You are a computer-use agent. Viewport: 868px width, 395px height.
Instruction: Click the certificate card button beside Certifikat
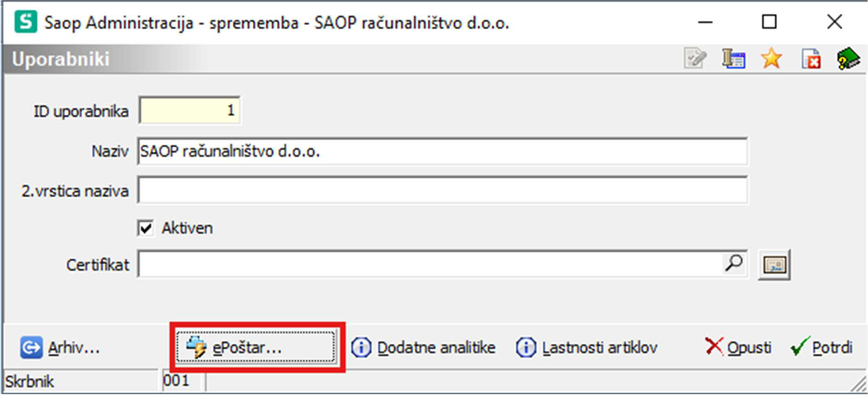point(774,265)
